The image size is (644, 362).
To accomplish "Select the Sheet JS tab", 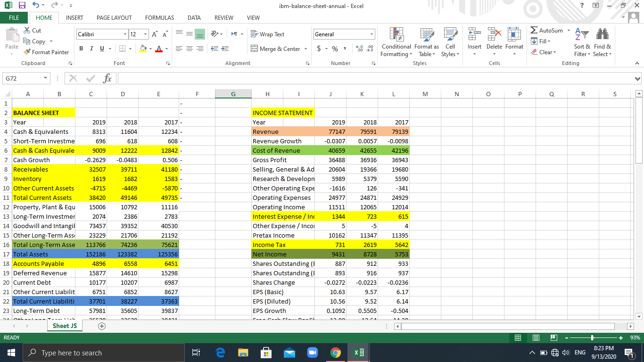I will tap(64, 326).
